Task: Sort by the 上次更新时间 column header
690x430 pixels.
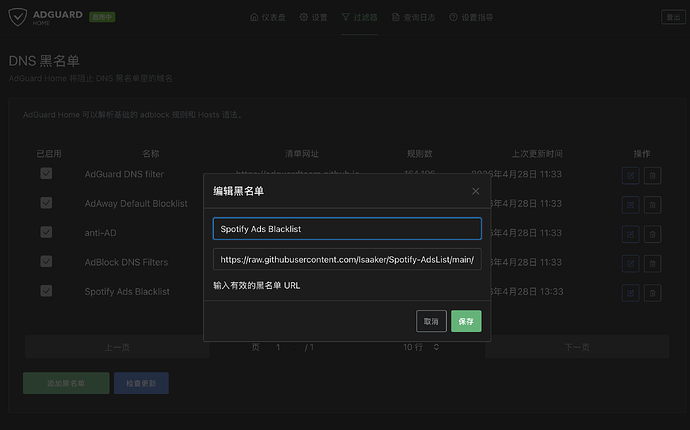Action: click(x=537, y=154)
